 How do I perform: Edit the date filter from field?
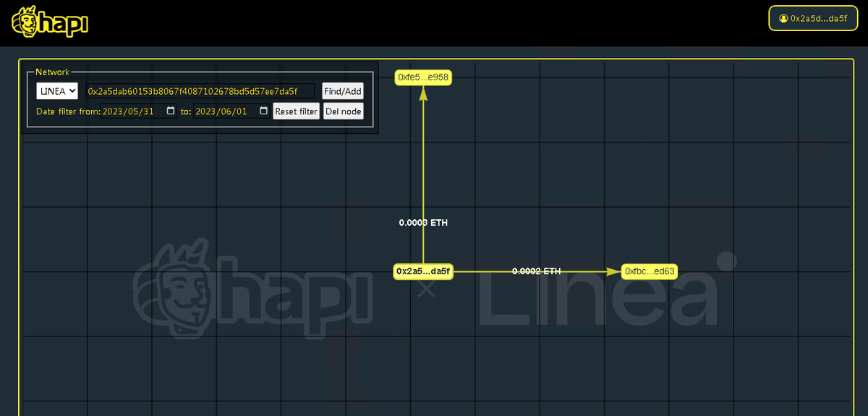pyautogui.click(x=140, y=111)
